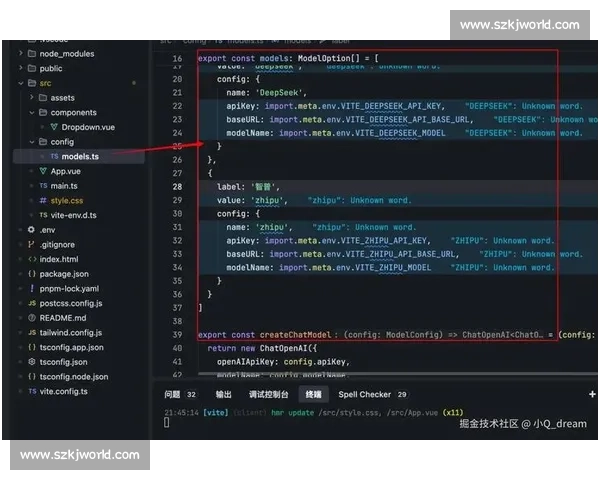Viewport: 600px width, 480px height.
Task: Click git icon beside .gitignore
Action: [31, 244]
